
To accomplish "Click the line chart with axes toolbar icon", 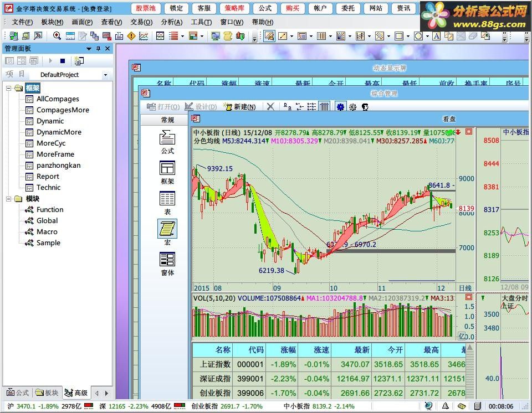I will coord(144,36).
